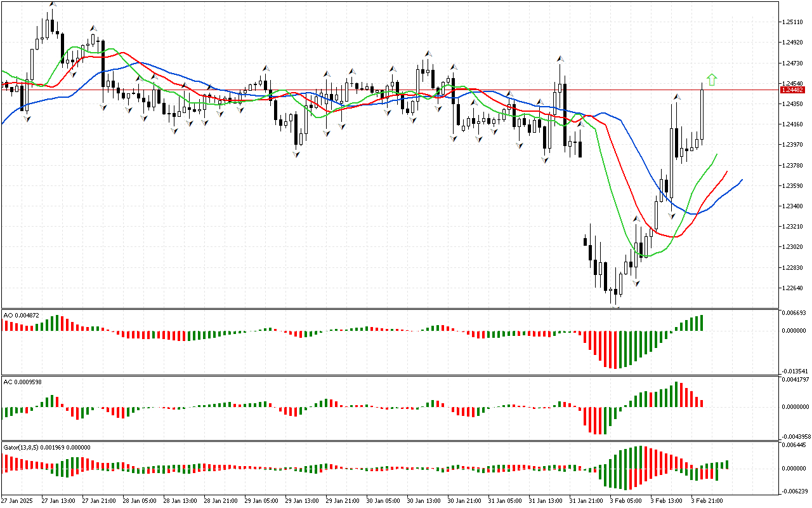812x508 pixels.
Task: Click the green up arrow buy signal
Action: (x=712, y=79)
